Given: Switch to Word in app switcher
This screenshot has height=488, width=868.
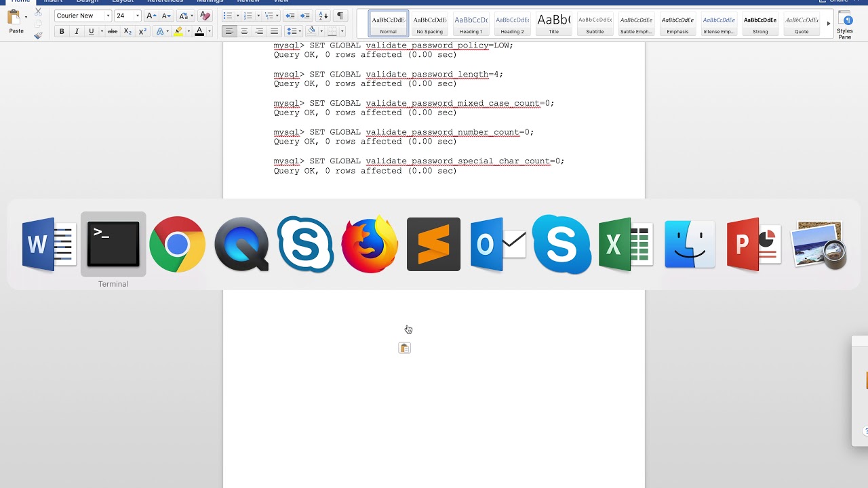Looking at the screenshot, I should point(50,244).
